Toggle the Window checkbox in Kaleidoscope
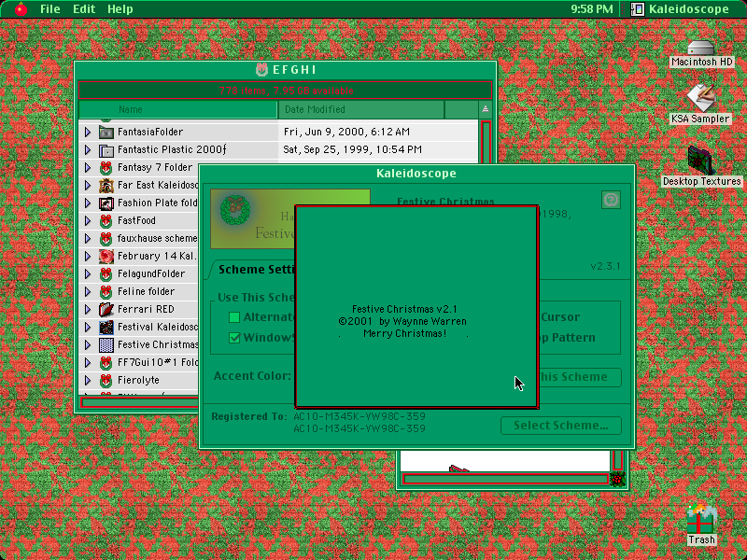This screenshot has height=560, width=747. [234, 338]
